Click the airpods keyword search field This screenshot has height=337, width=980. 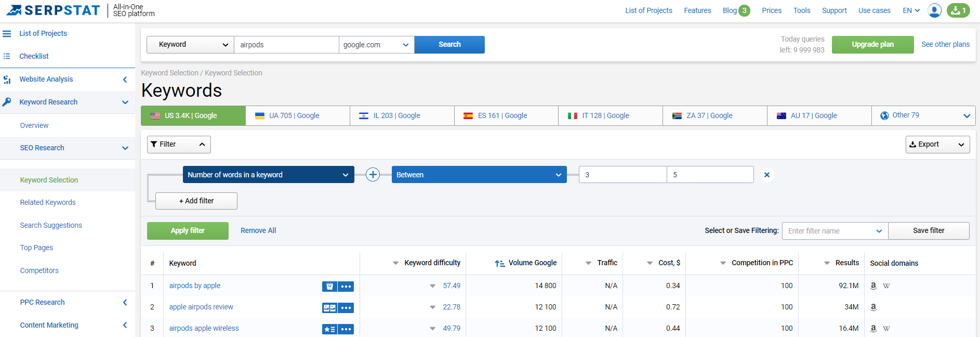286,45
